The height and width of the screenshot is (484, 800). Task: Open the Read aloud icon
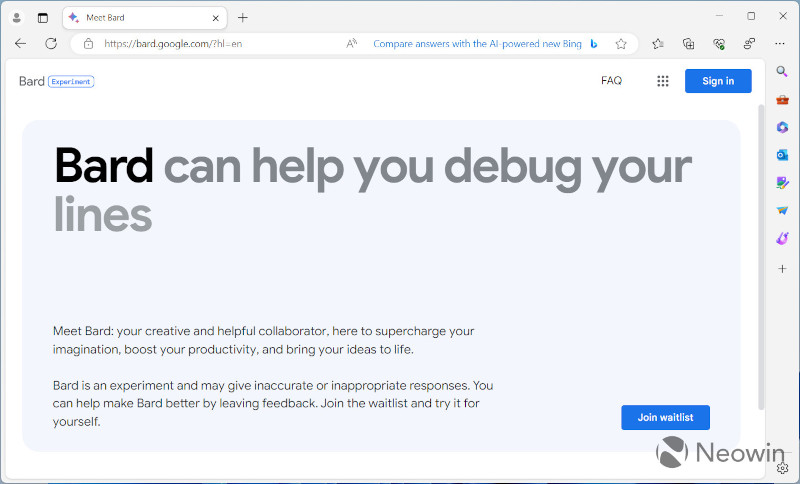tap(352, 44)
